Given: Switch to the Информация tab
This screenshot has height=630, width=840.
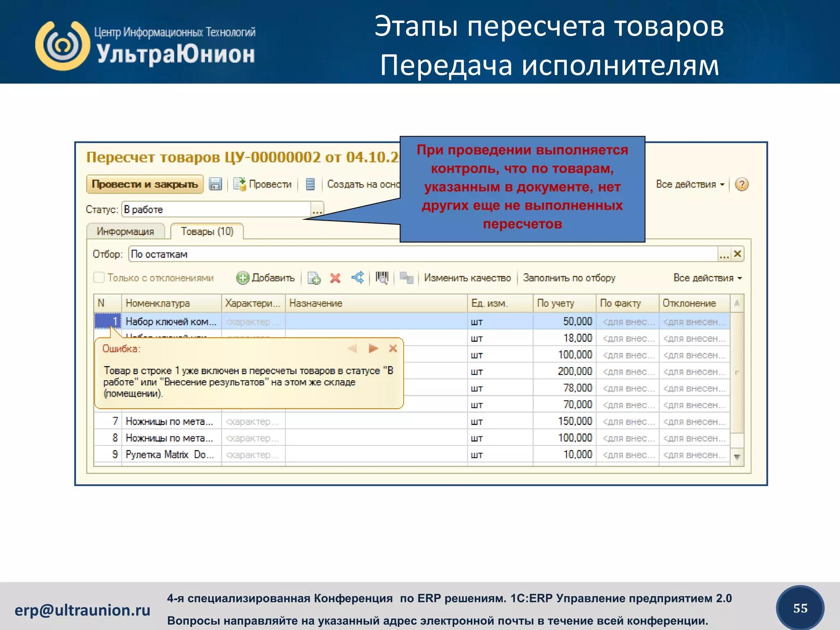Looking at the screenshot, I should (x=126, y=231).
